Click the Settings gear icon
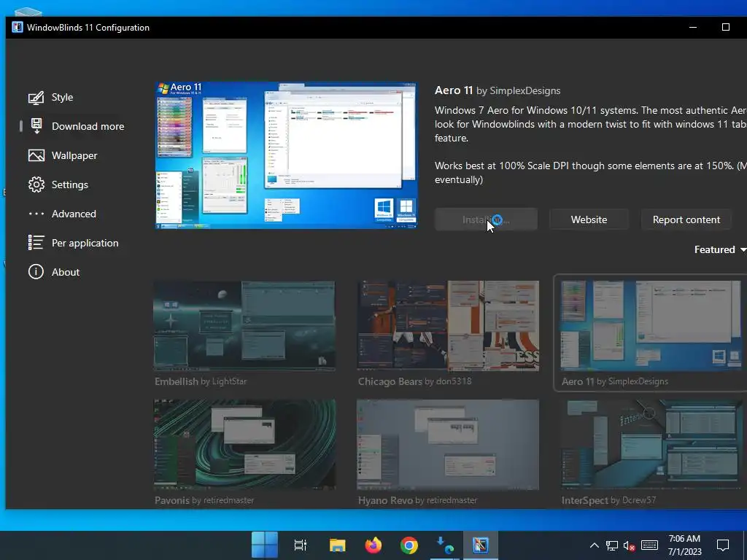This screenshot has width=747, height=560. pos(36,184)
